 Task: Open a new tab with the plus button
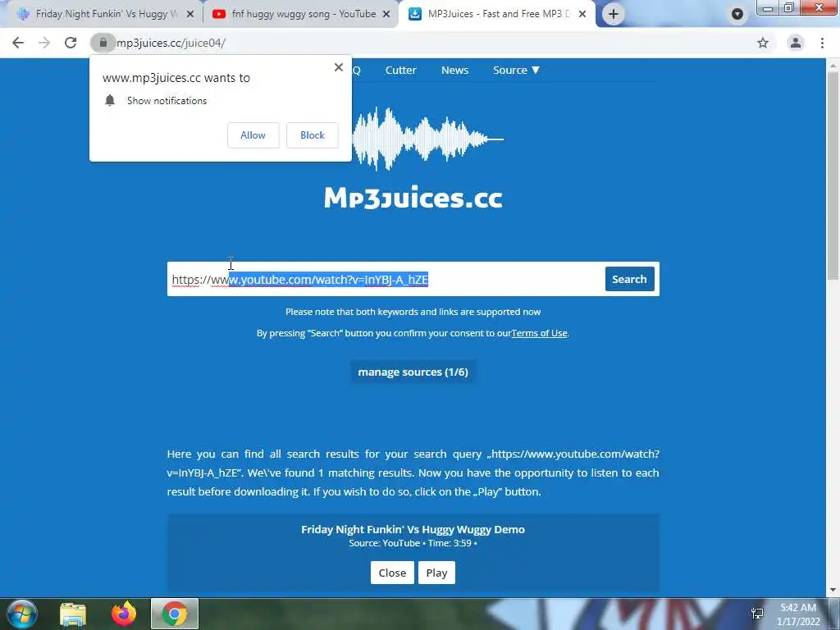pos(614,14)
